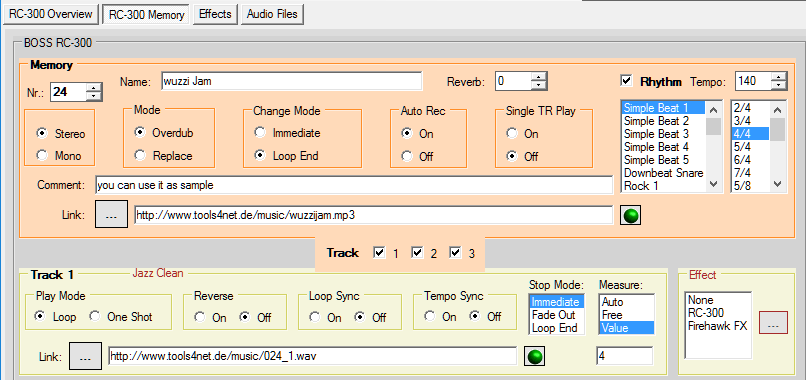Select Auto in Measure list
This screenshot has width=806, height=380.
point(627,302)
